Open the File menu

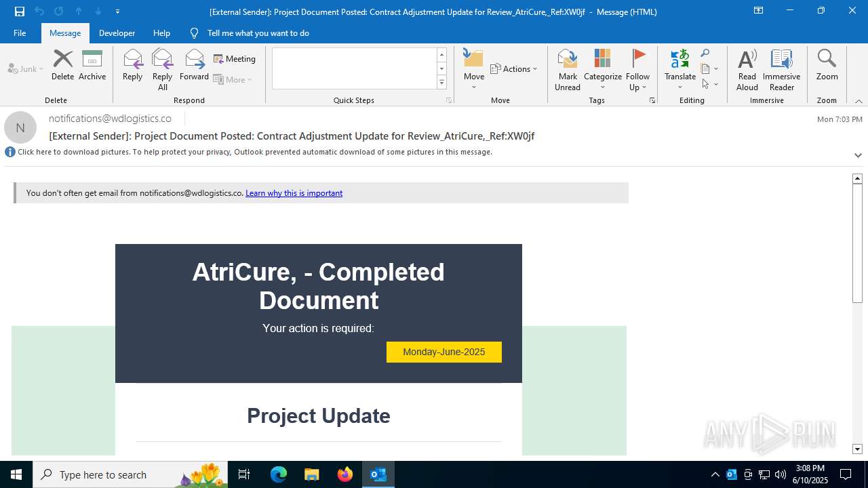pyautogui.click(x=20, y=33)
